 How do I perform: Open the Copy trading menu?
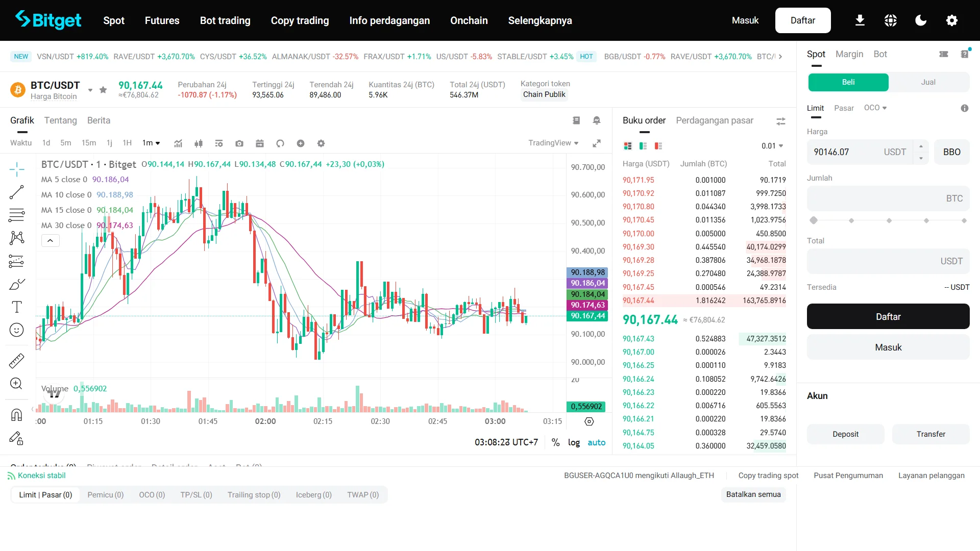click(x=300, y=20)
